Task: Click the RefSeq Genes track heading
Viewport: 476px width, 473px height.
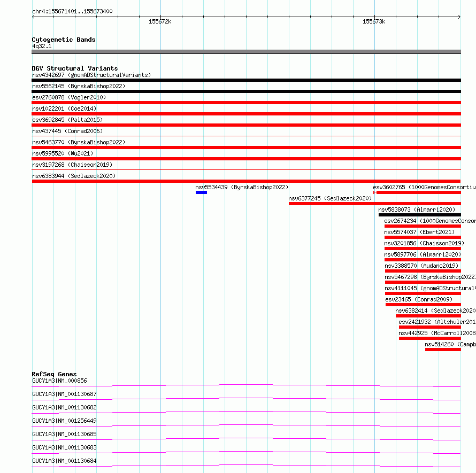Action: 54,374
